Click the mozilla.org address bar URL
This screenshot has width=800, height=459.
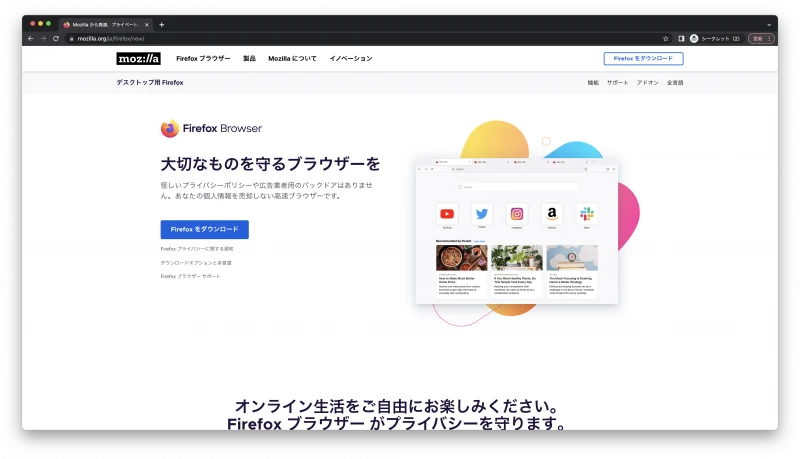point(111,39)
